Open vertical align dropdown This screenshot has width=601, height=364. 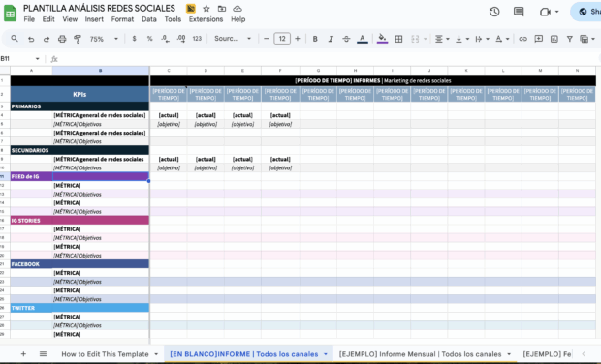(461, 39)
